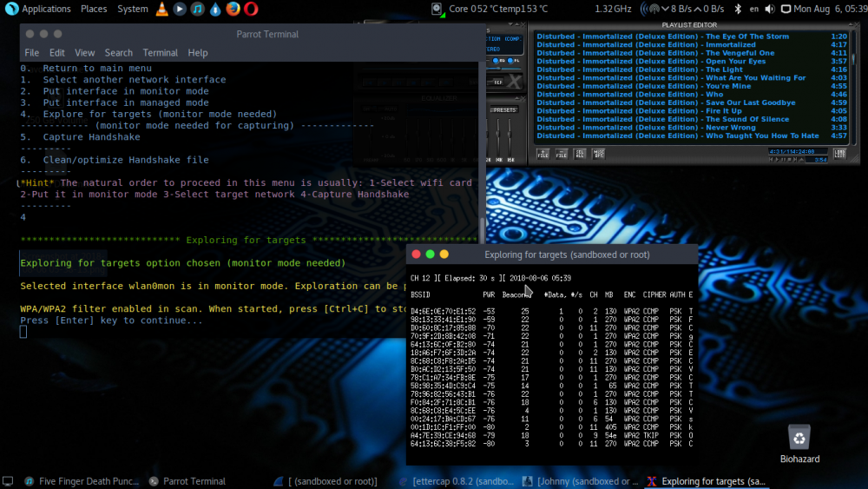Open the Places menu
The height and width of the screenshot is (489, 868).
click(94, 9)
